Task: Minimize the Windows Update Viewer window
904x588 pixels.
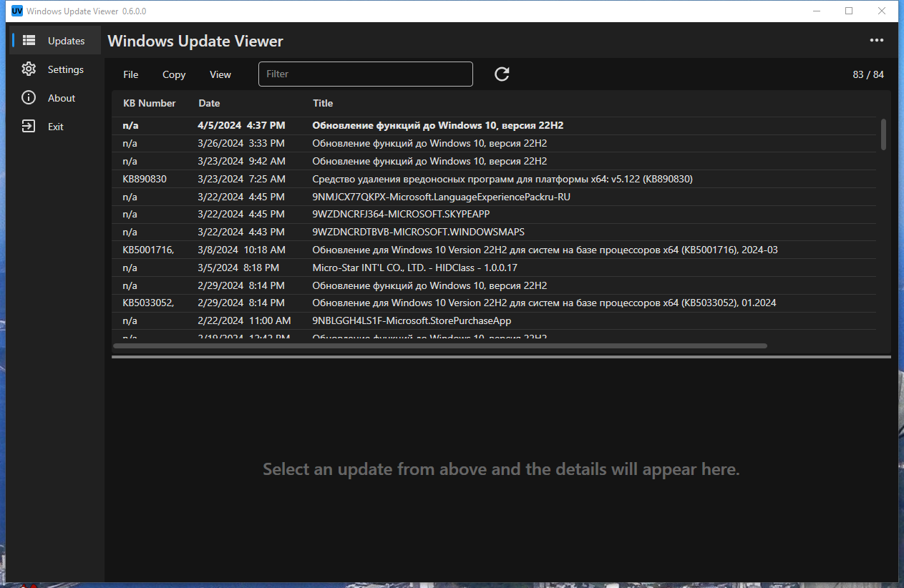Action: tap(816, 11)
